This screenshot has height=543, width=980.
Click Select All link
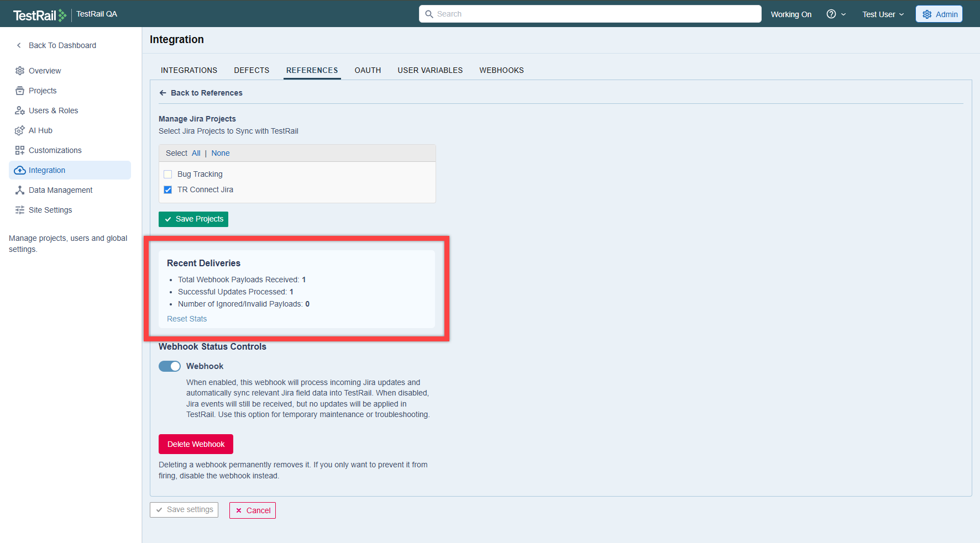196,153
